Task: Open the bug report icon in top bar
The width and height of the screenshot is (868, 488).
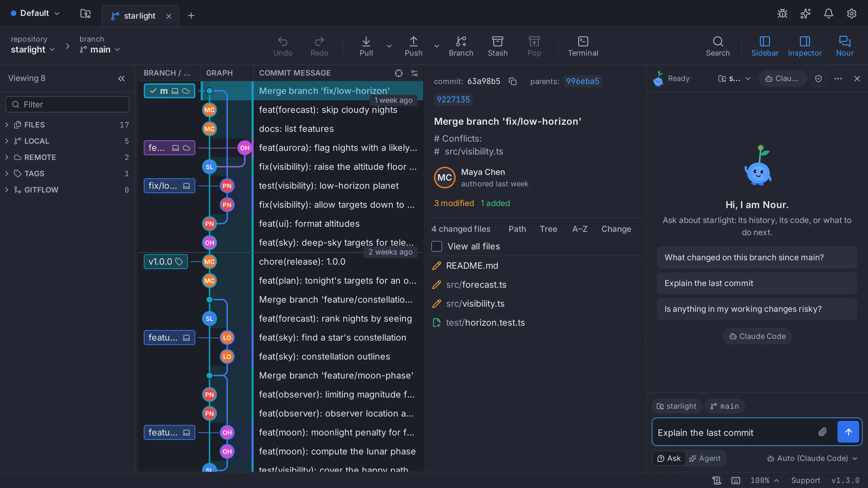Action: pyautogui.click(x=783, y=14)
